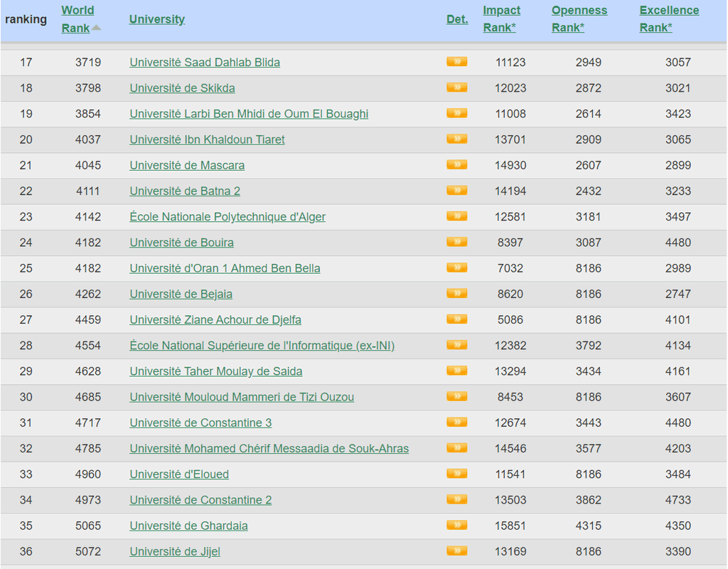This screenshot has height=569, width=728.
Task: Sort by Excellence Rank column header
Action: click(669, 19)
